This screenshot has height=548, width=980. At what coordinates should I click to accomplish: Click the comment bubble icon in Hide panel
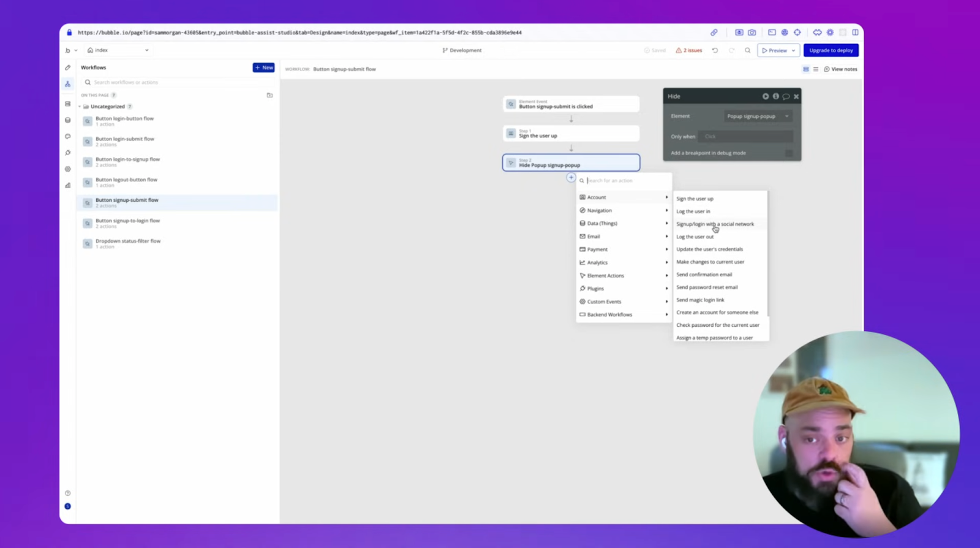point(786,96)
